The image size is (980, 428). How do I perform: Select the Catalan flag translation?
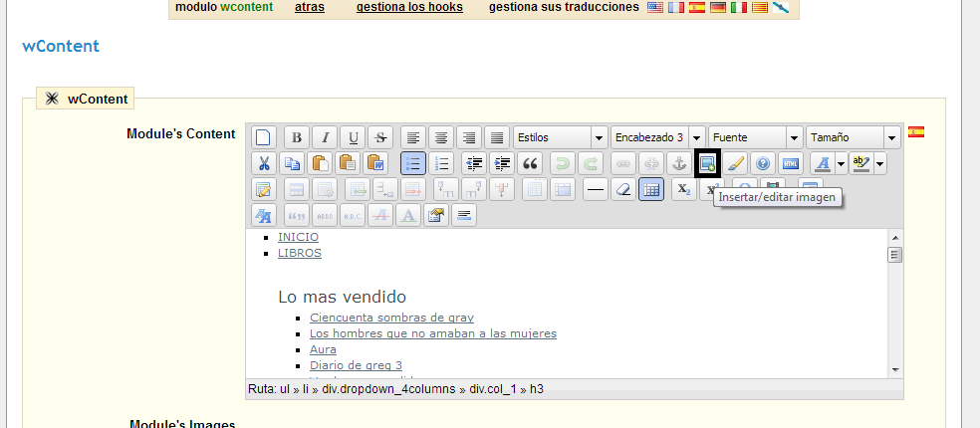click(x=760, y=8)
